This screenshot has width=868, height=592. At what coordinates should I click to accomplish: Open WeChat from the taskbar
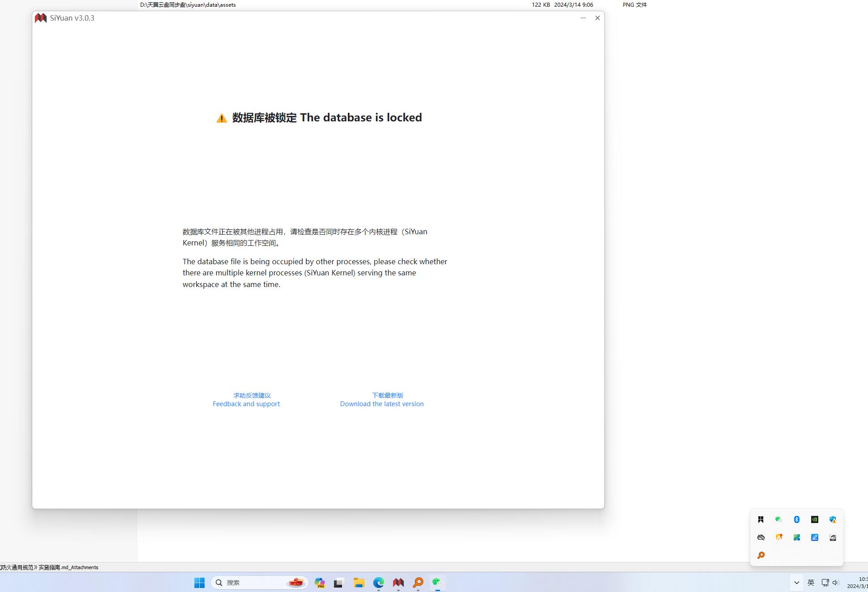pyautogui.click(x=437, y=583)
